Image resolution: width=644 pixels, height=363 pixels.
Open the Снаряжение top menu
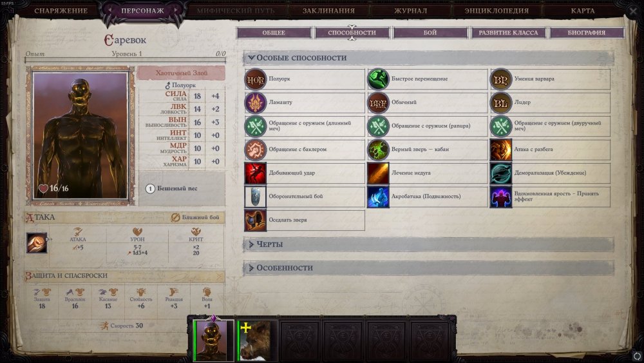click(61, 11)
